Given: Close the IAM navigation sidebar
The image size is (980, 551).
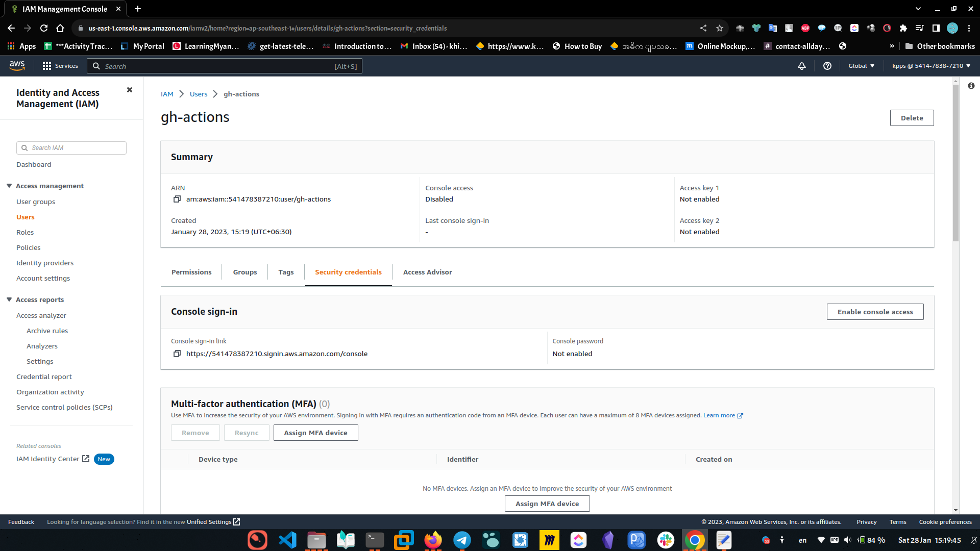Looking at the screenshot, I should (130, 90).
